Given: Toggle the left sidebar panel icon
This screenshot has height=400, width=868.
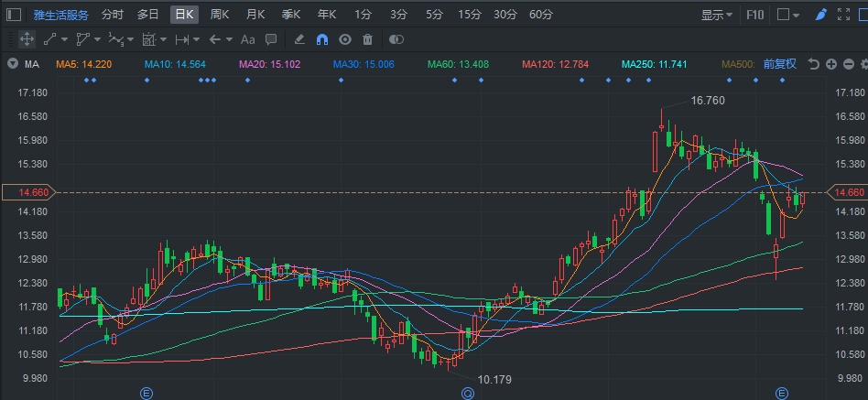Looking at the screenshot, I should (14, 15).
